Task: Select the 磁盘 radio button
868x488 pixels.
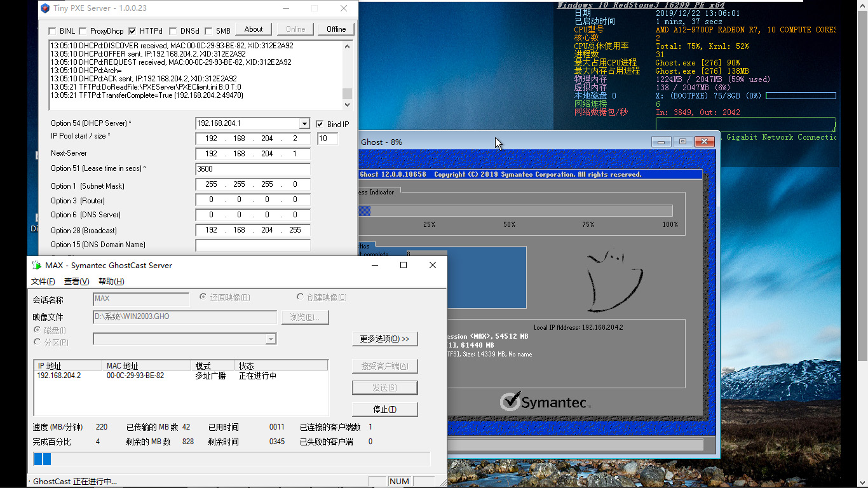Action: point(37,330)
